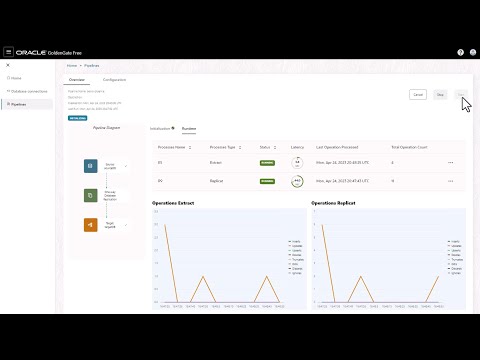Select the orange target database diagram icon
The image size is (480, 360).
click(90, 225)
